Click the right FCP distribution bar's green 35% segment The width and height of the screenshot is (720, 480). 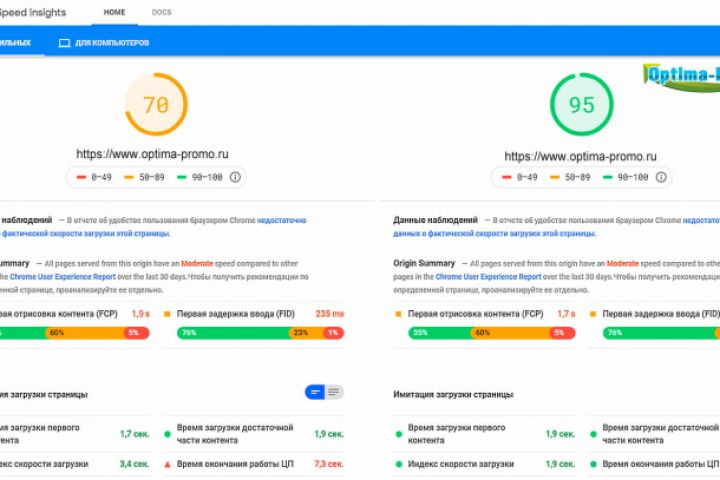pos(439,333)
